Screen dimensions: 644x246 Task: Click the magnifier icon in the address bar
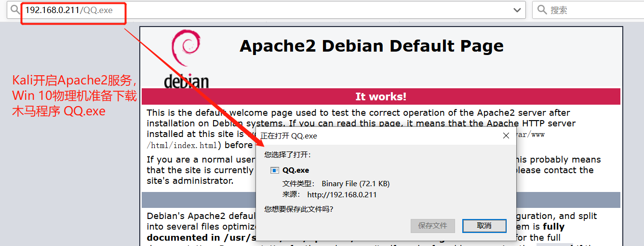tap(15, 10)
